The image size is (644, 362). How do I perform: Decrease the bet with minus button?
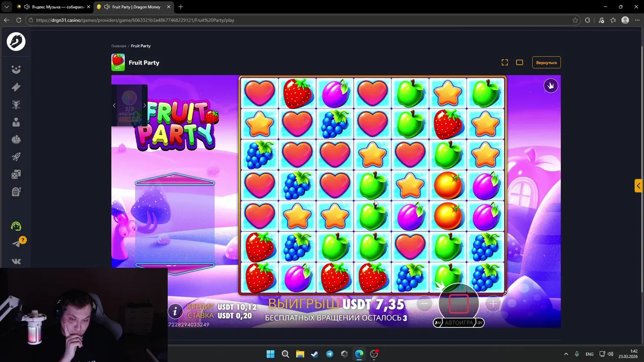point(424,304)
